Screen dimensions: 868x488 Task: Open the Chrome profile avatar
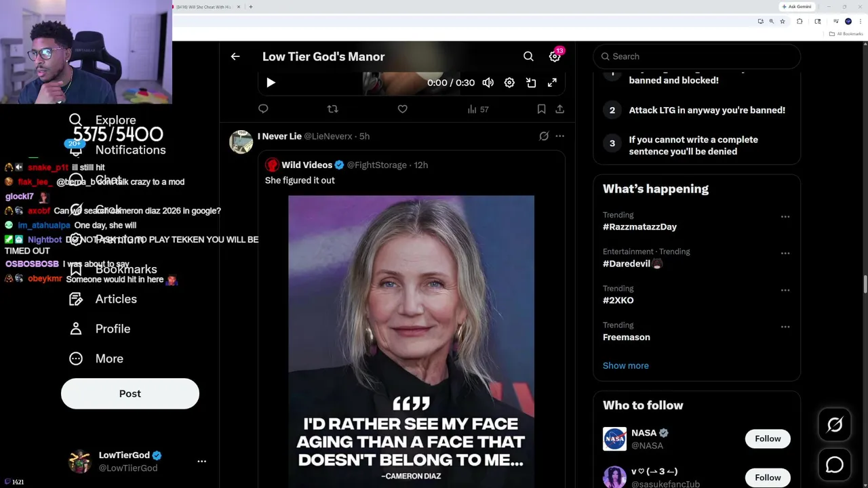(848, 22)
